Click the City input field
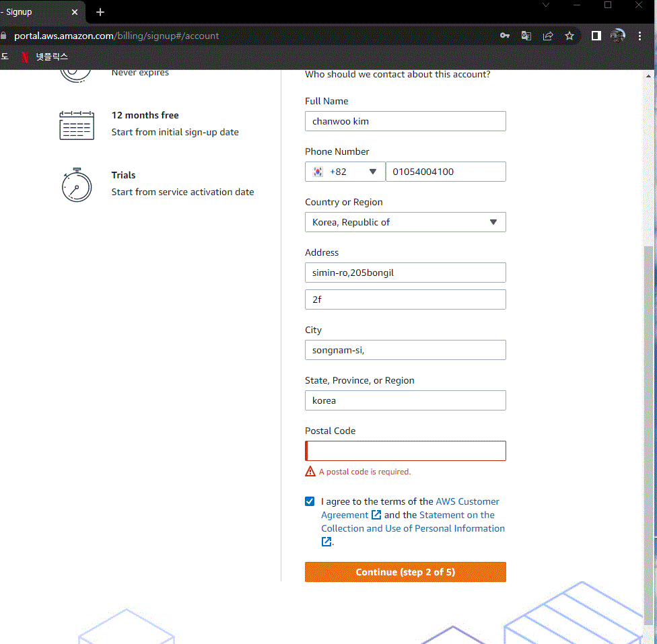This screenshot has width=657, height=644. [405, 350]
